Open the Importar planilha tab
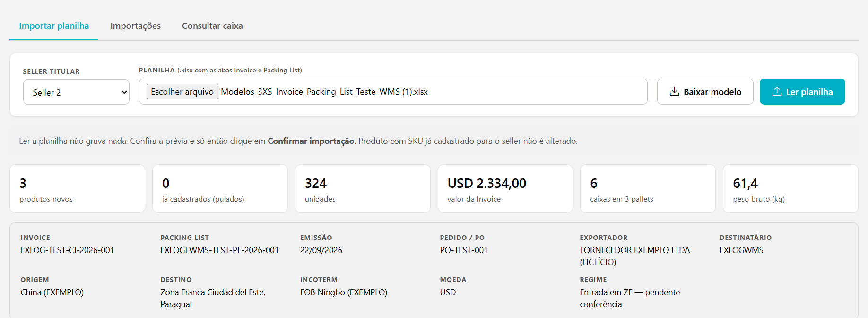Viewport: 868px width, 318px height. 54,26
